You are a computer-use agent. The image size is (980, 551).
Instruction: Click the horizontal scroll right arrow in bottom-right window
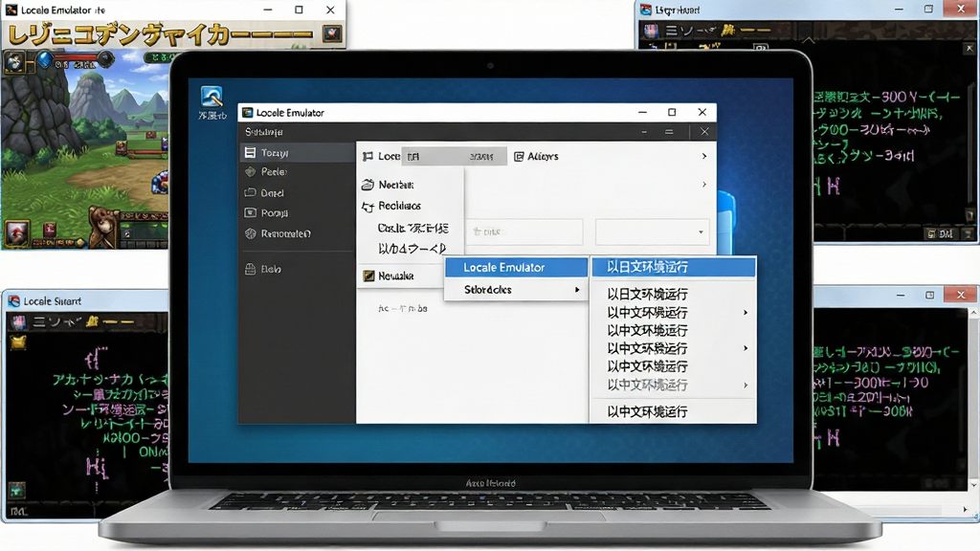(967, 510)
